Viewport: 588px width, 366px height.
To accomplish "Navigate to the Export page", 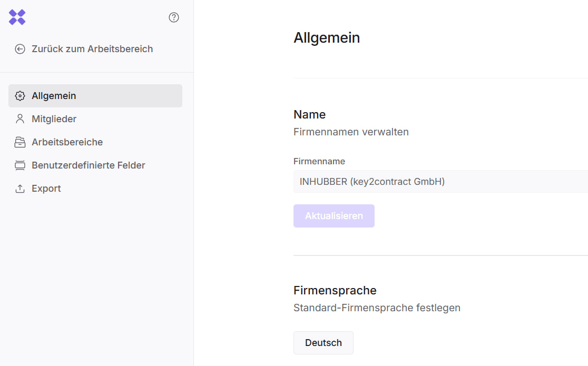I will click(x=46, y=189).
